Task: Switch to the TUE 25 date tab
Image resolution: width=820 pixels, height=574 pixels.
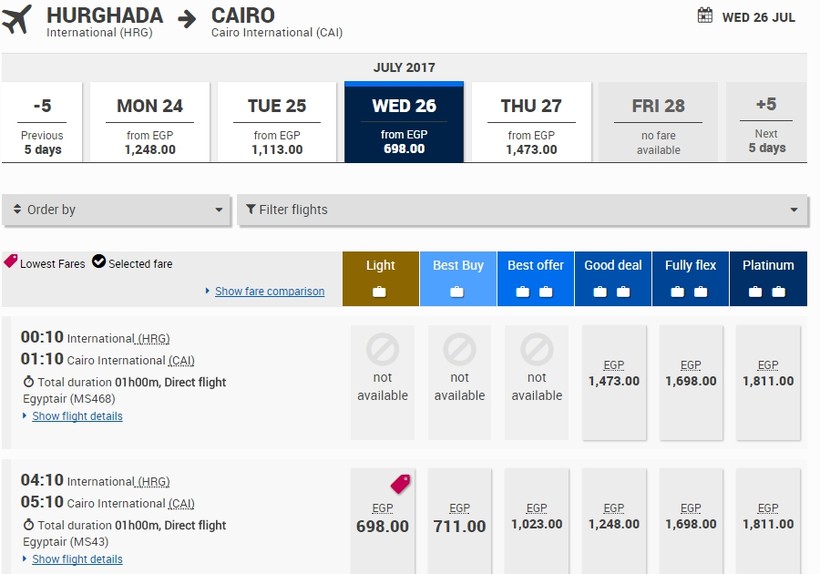Action: click(277, 122)
